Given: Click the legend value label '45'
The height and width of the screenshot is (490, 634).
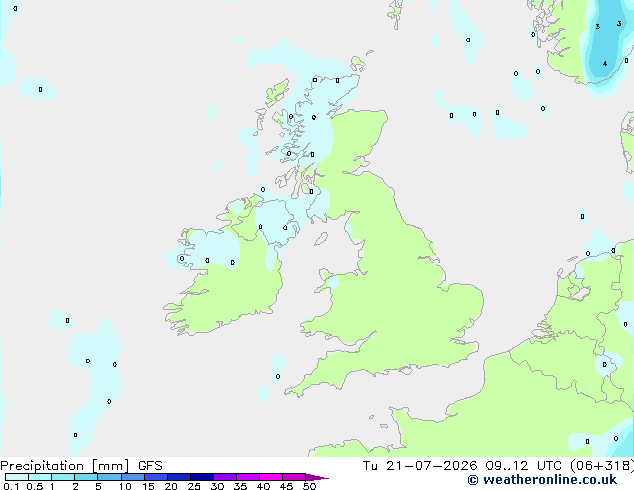Looking at the screenshot, I should pos(286,486).
